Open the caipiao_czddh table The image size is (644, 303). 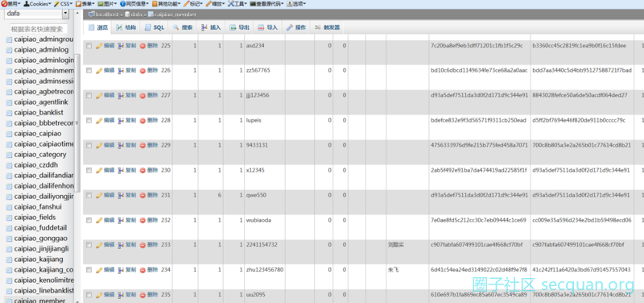point(36,165)
